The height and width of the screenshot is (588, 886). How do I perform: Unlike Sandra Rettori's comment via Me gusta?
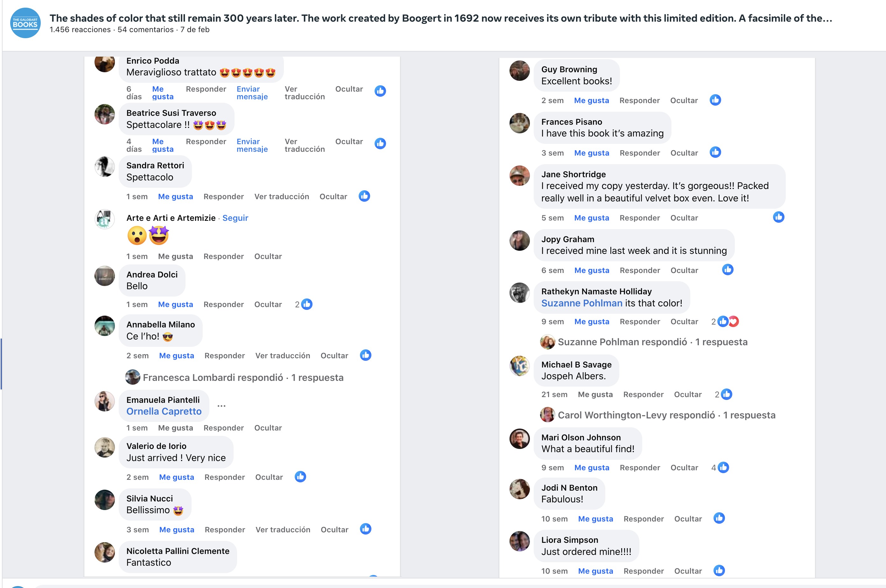coord(175,197)
